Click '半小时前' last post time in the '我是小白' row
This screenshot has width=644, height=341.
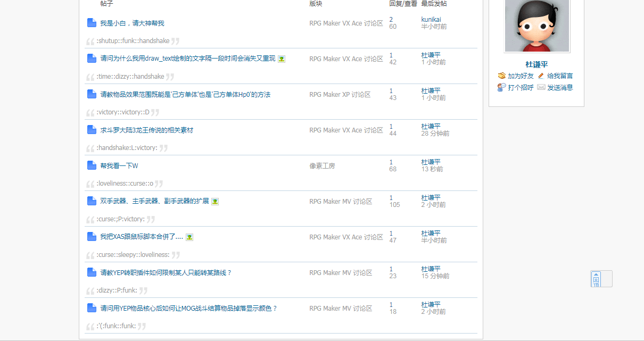click(x=434, y=27)
